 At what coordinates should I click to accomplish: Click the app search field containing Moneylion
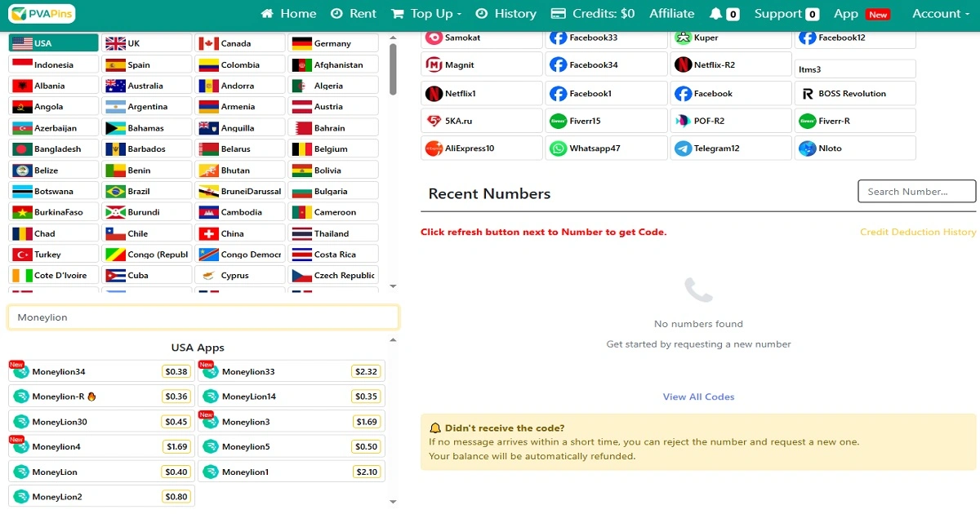coord(203,317)
